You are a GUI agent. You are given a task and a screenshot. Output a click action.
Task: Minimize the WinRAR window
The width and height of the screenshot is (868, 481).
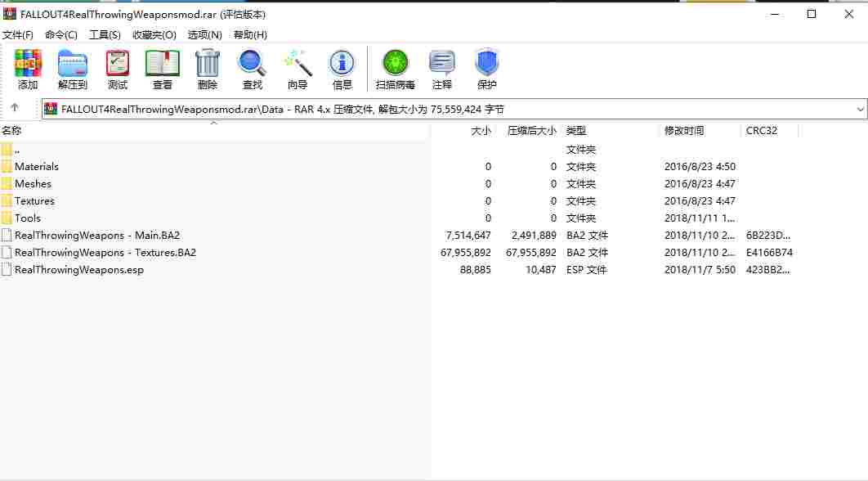[x=775, y=15]
